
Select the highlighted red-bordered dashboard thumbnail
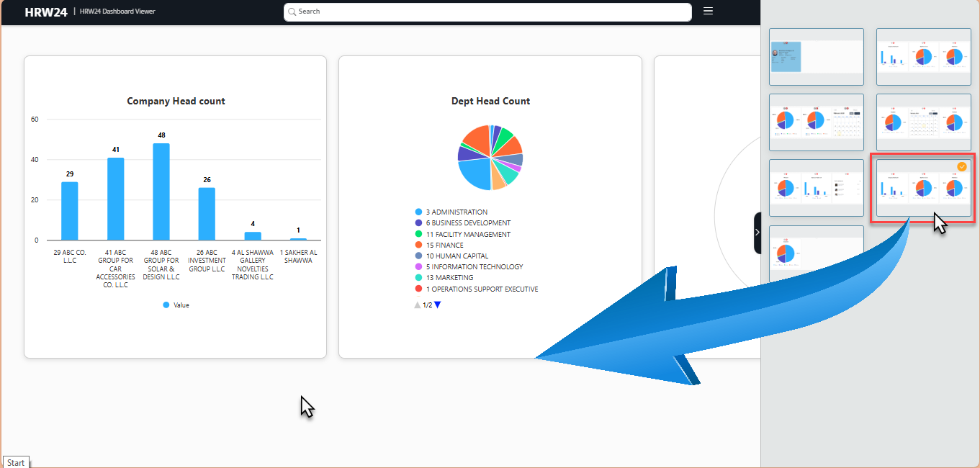tap(922, 189)
